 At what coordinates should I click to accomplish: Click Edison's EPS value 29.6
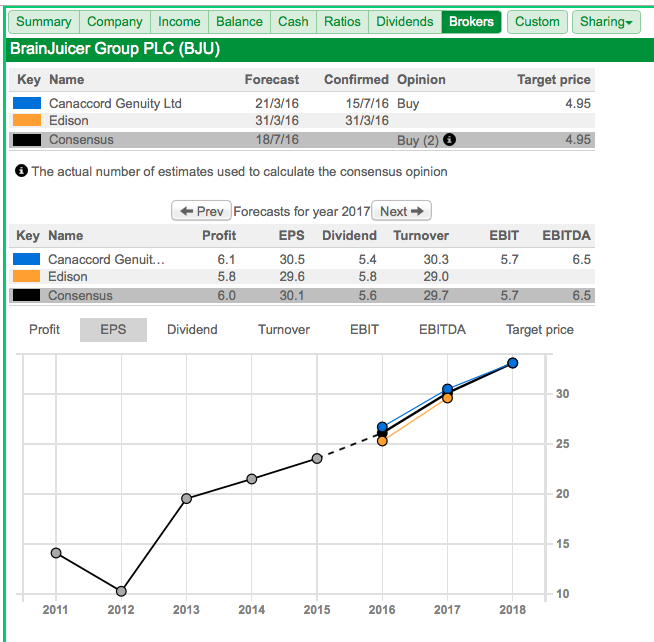[292, 276]
